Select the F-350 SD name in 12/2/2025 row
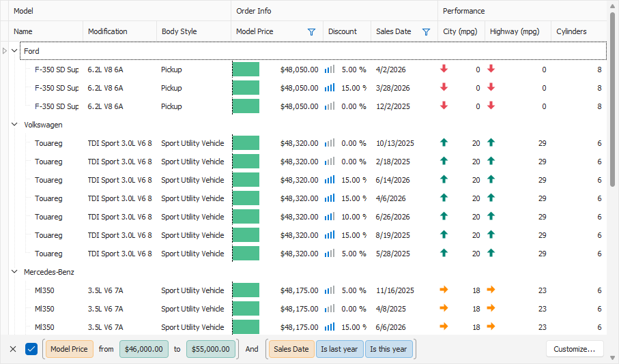Screen dimensions: 619x364 [x=57, y=106]
